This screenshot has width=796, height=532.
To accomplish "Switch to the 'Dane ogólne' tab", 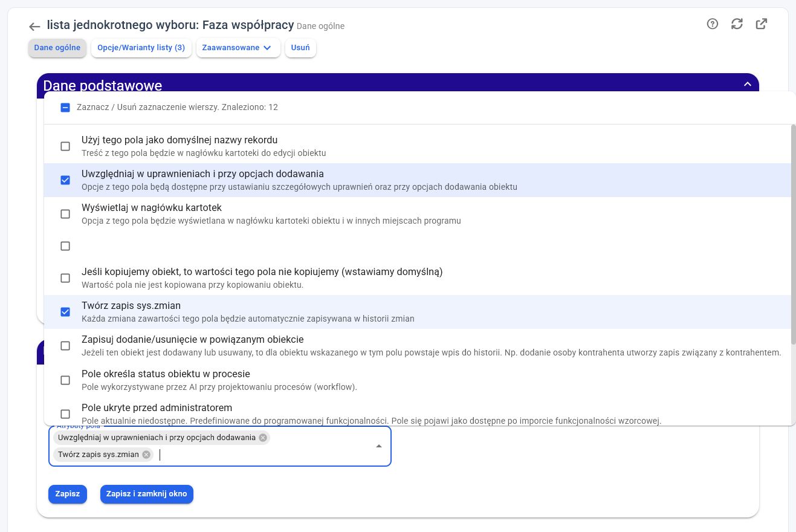I will tap(57, 48).
